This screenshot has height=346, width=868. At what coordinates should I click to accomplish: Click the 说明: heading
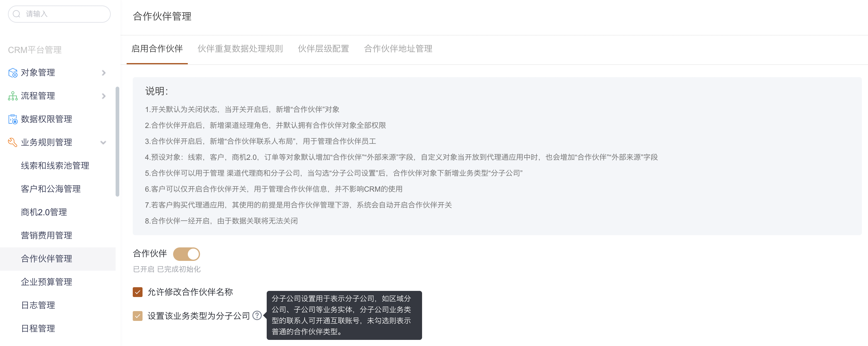[x=157, y=91]
